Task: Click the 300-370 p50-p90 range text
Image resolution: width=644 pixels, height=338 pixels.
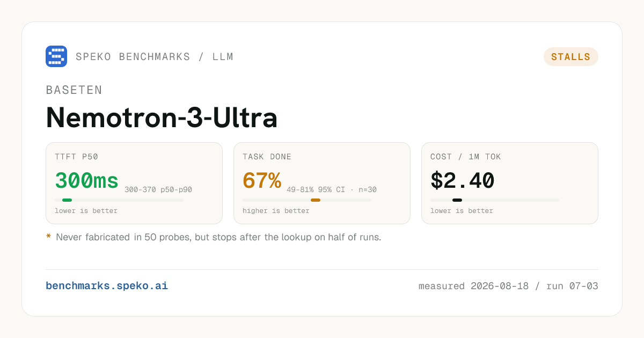Action: pyautogui.click(x=158, y=189)
